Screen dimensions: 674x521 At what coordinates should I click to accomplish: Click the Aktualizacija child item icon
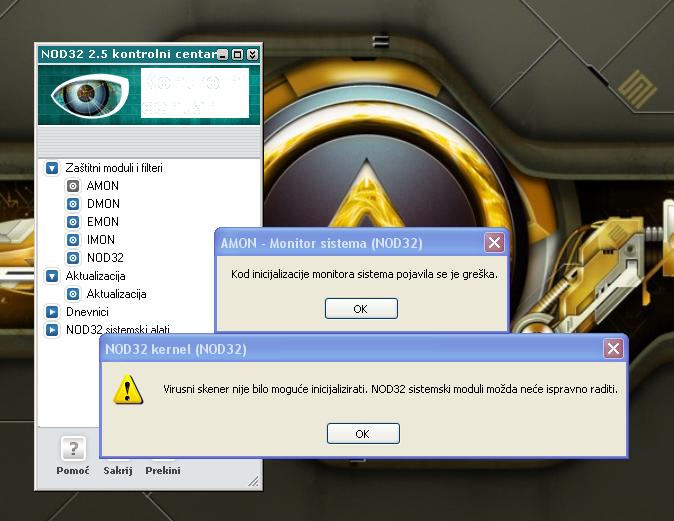(x=73, y=294)
